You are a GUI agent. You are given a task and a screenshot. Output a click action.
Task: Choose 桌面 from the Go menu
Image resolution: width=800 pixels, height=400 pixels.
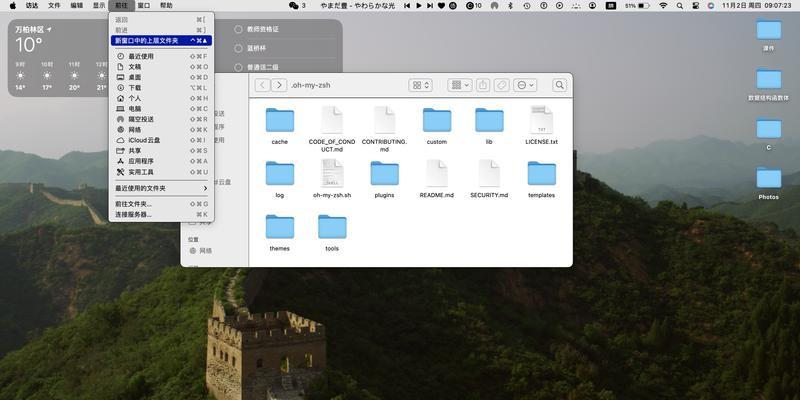pos(161,77)
